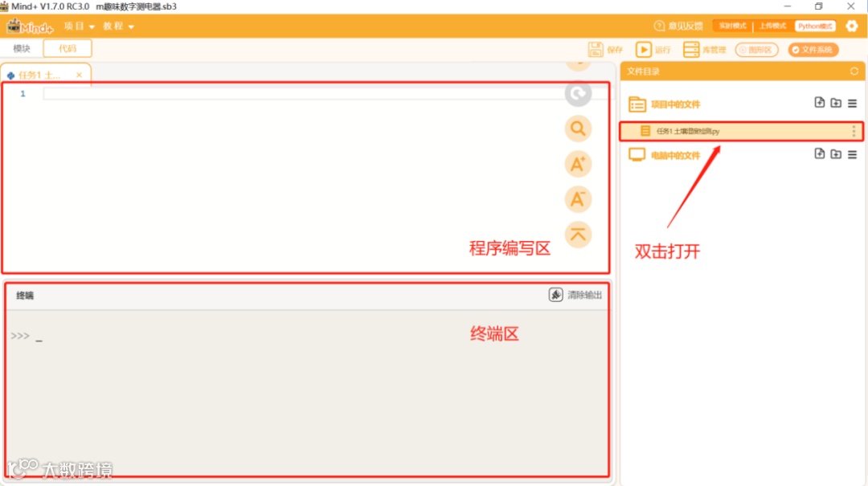Increase editor font size with A+

(578, 164)
